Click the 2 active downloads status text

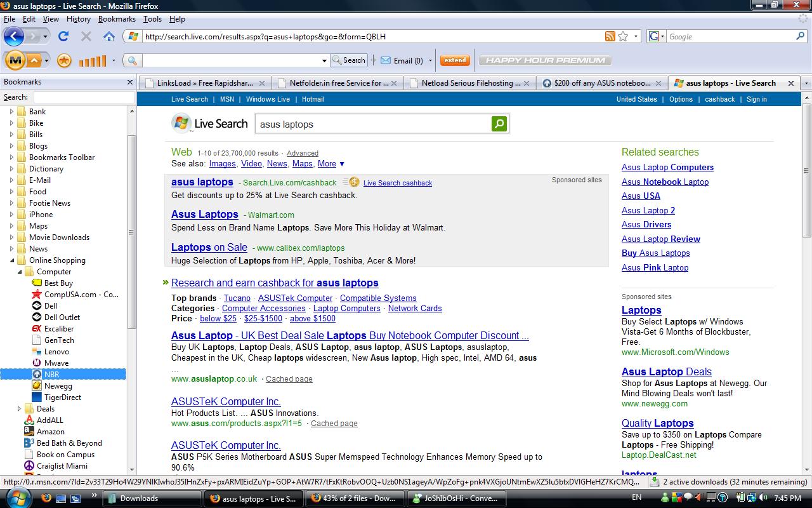(x=735, y=482)
